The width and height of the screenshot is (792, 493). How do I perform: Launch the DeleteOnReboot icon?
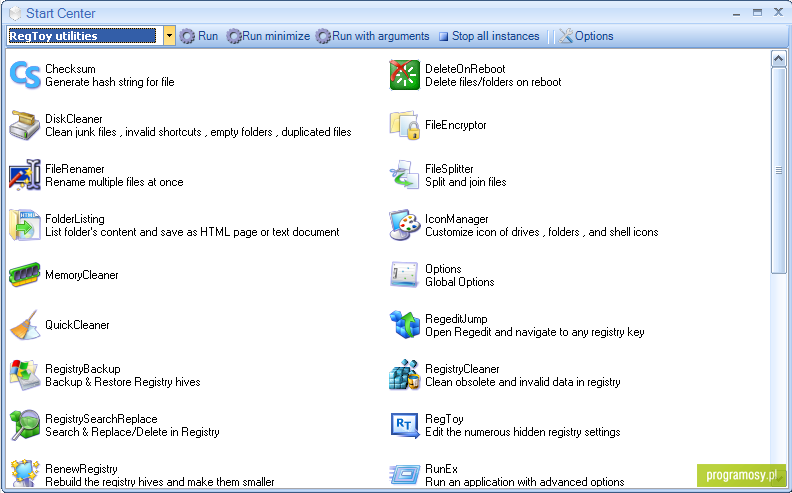[x=405, y=75]
